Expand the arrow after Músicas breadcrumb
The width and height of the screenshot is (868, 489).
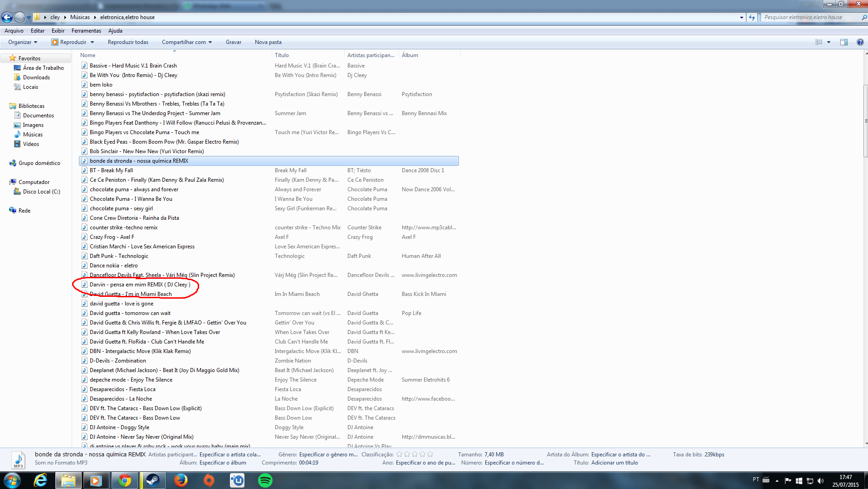(x=95, y=17)
